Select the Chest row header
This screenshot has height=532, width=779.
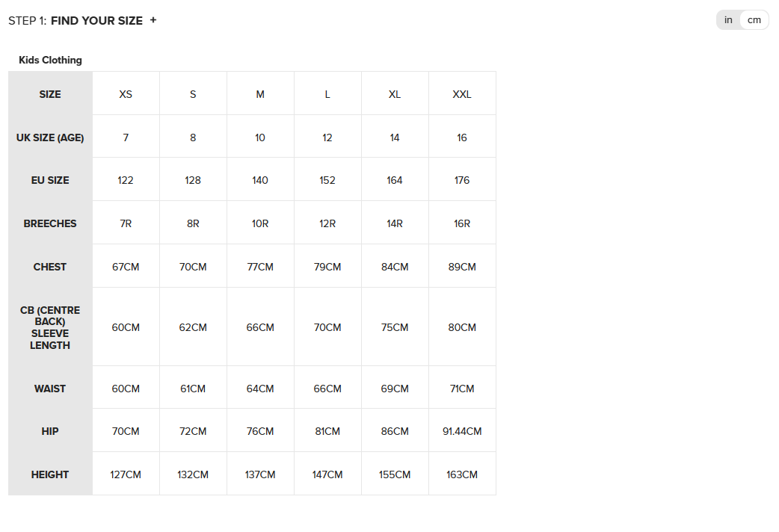50,267
